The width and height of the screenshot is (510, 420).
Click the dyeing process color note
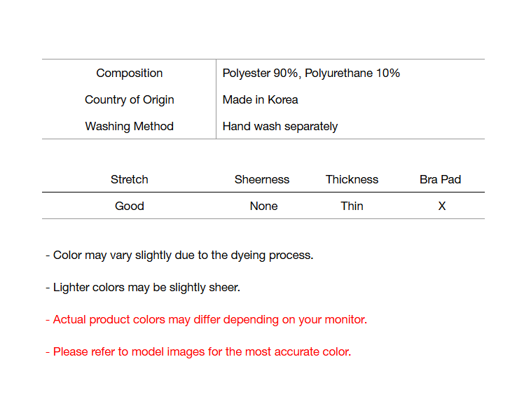coord(179,255)
